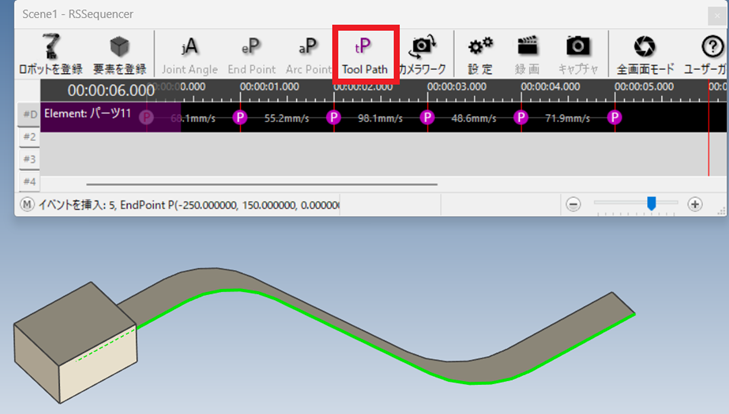Click the robot registration icon
This screenshot has height=414, width=729.
click(x=51, y=54)
